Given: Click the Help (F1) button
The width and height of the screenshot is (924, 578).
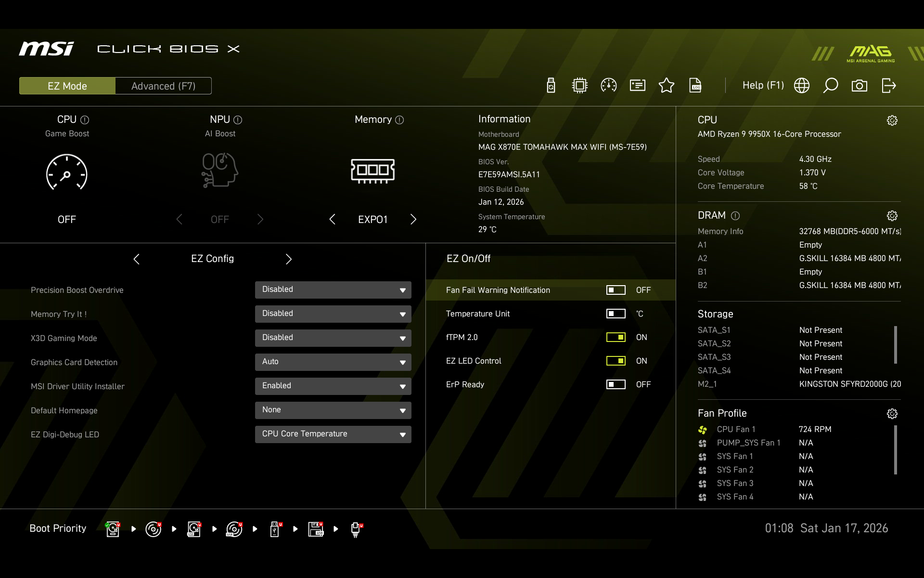Looking at the screenshot, I should (x=763, y=85).
